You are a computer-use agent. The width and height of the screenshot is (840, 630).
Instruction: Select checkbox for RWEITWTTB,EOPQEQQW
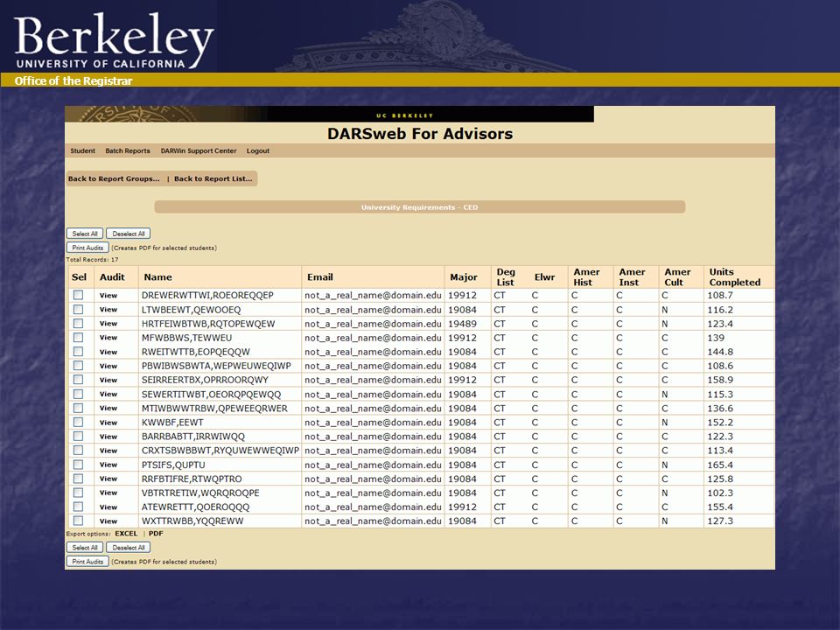click(x=78, y=352)
